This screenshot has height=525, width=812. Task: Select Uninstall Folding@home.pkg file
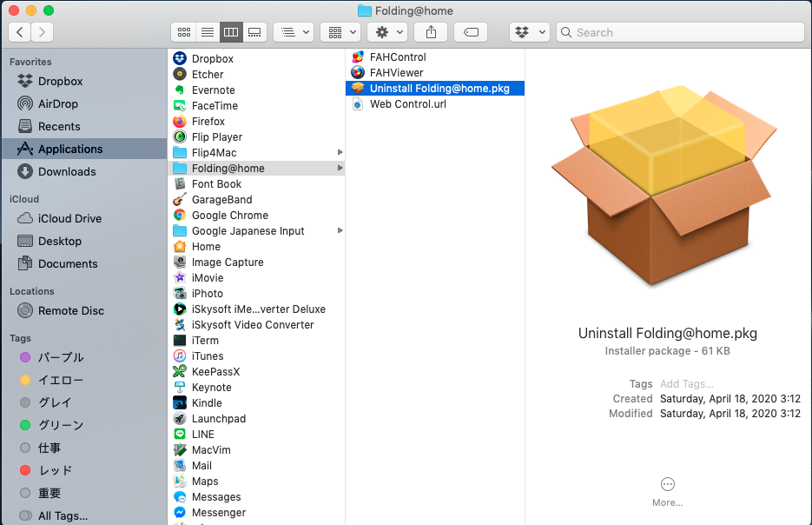pos(435,88)
